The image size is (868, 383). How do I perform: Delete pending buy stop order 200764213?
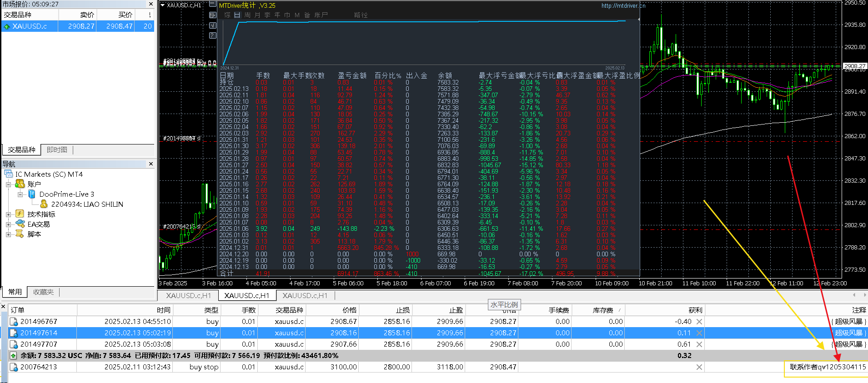click(699, 367)
